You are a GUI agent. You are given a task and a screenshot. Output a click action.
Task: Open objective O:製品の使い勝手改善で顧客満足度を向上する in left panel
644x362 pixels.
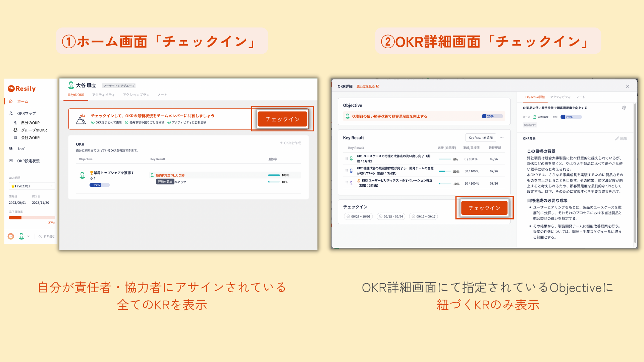pos(389,116)
